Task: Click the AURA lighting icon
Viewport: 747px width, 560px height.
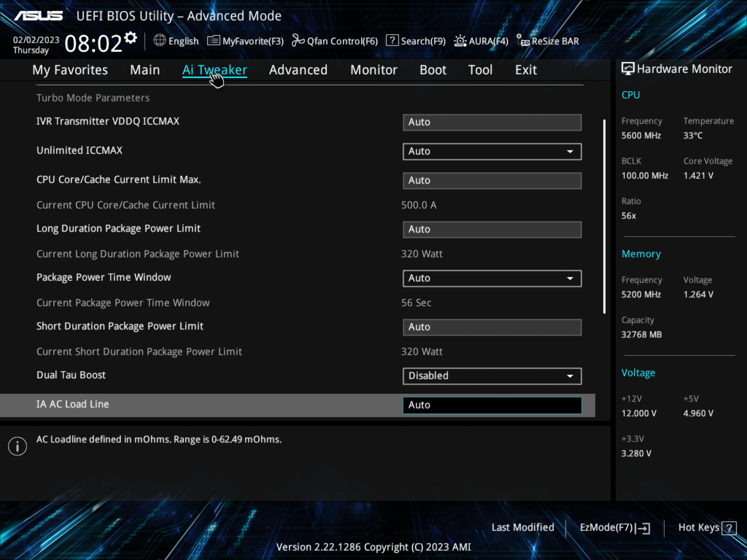Action: (460, 40)
